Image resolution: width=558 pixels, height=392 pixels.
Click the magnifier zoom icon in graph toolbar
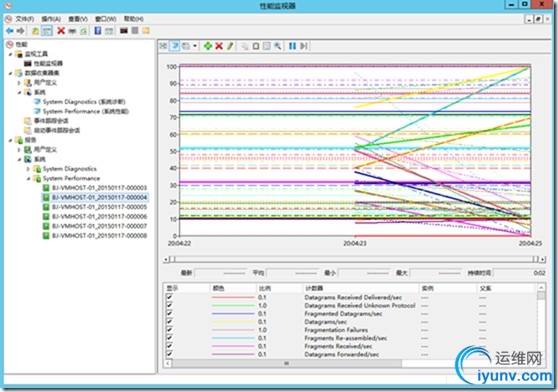coord(277,46)
